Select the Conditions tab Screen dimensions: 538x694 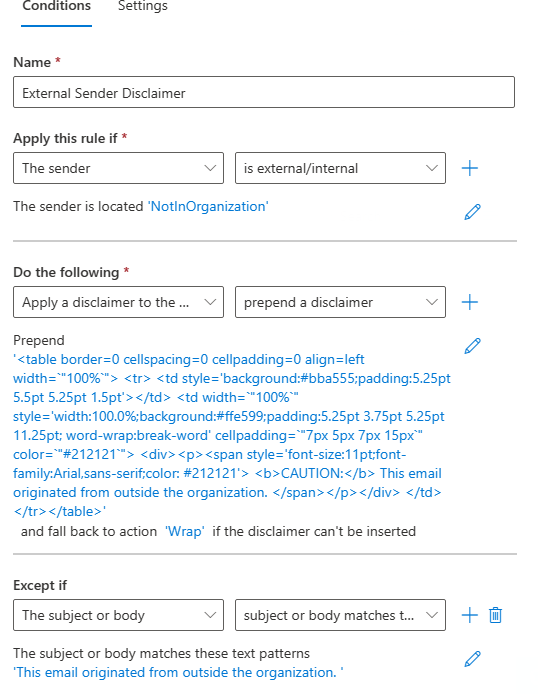point(56,6)
